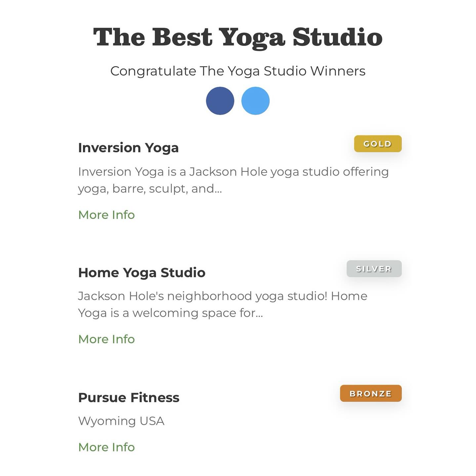The height and width of the screenshot is (476, 476).
Task: Click the Home Yoga Studio listing title
Action: 142,273
